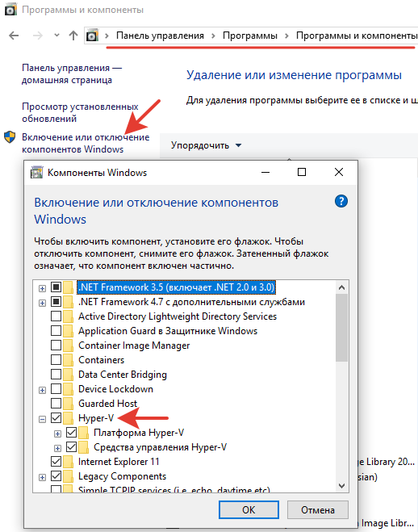The image size is (418, 532).
Task: Go forward with the forward arrow
Action: pos(38,36)
